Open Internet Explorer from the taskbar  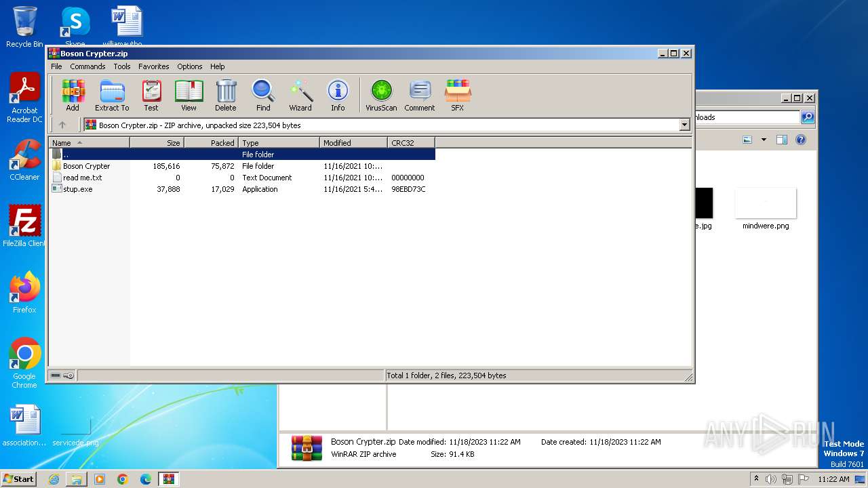pyautogui.click(x=54, y=479)
